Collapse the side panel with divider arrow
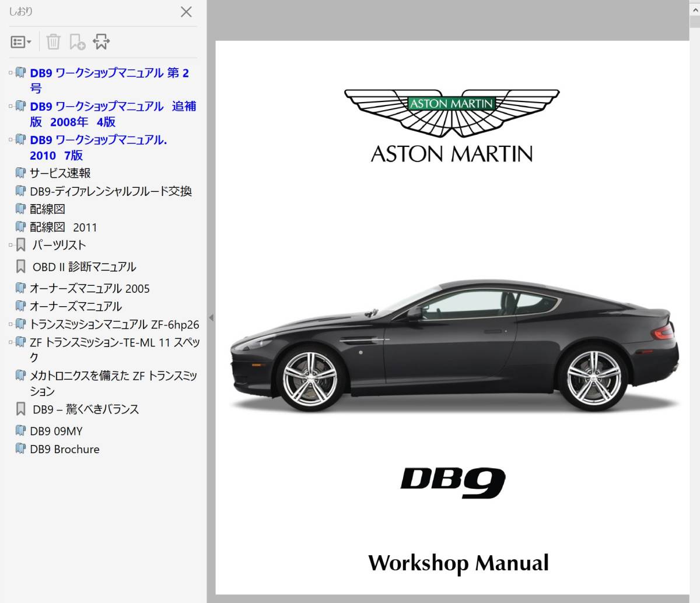 pos(211,318)
